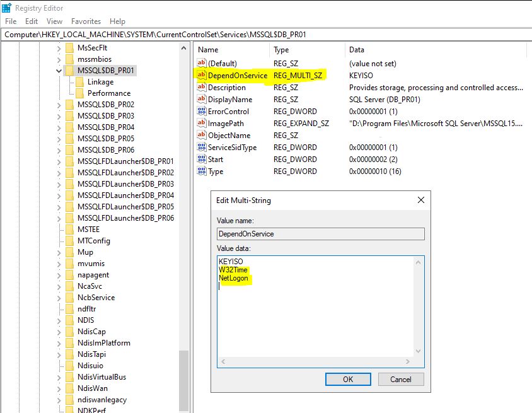Click the ObjectName value string icon
This screenshot has height=413, width=532.
tap(202, 135)
